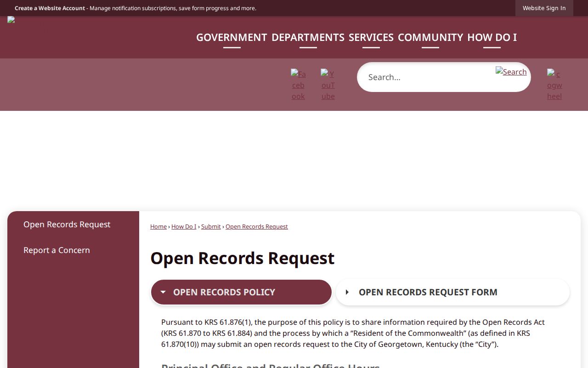Click Website Sign In button
This screenshot has width=588, height=368.
point(544,8)
